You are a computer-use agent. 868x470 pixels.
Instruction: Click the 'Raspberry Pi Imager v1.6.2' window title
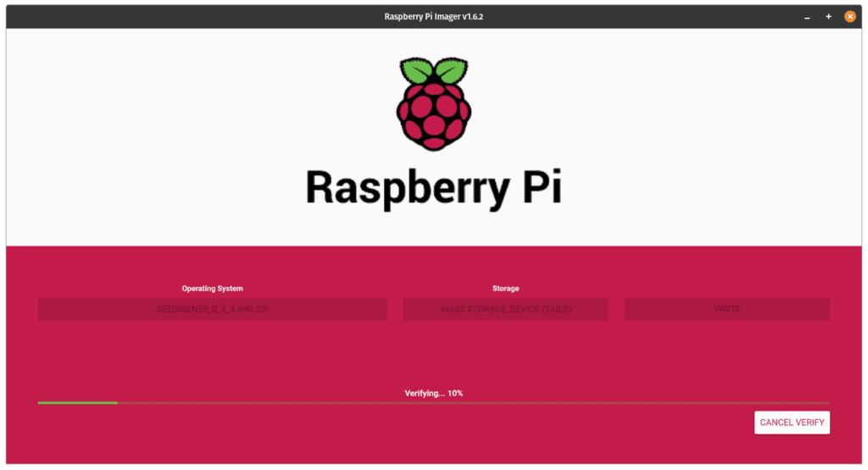click(x=433, y=17)
